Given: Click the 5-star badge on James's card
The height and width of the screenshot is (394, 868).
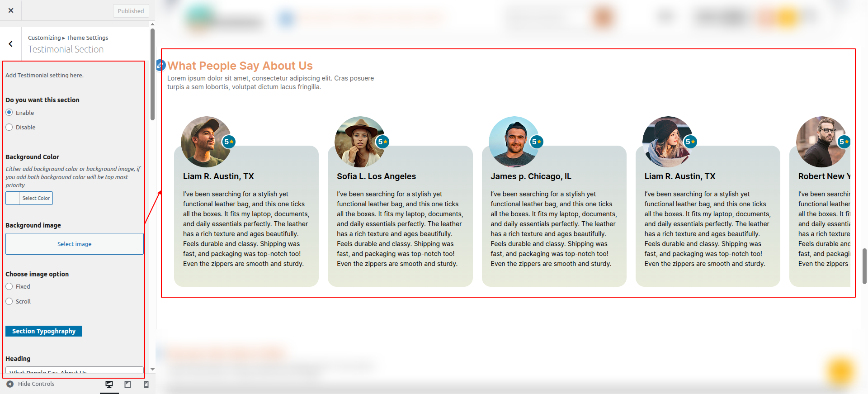Looking at the screenshot, I should [x=537, y=142].
